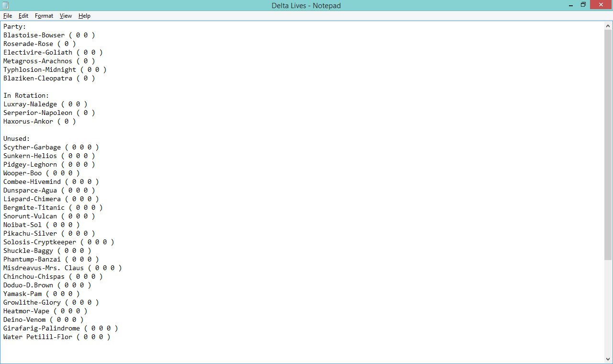Click the 'Delta Lives - Notepad' title text

(x=306, y=6)
